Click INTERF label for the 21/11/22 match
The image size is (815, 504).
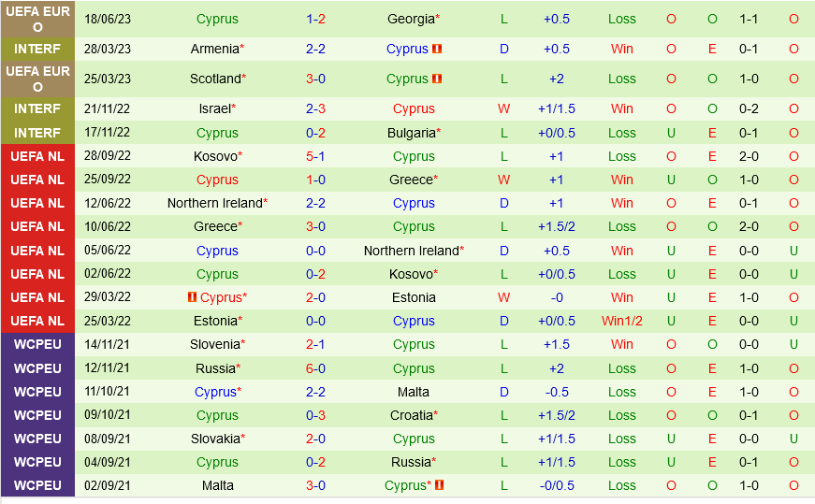point(38,108)
